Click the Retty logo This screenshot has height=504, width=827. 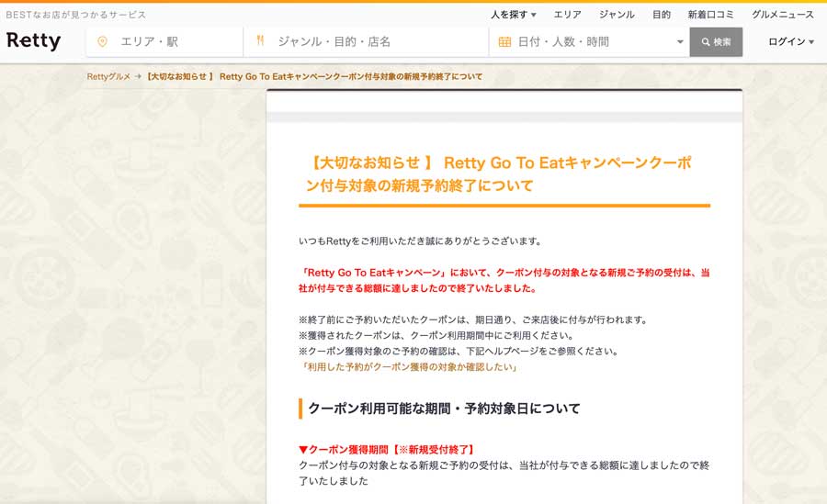click(33, 40)
